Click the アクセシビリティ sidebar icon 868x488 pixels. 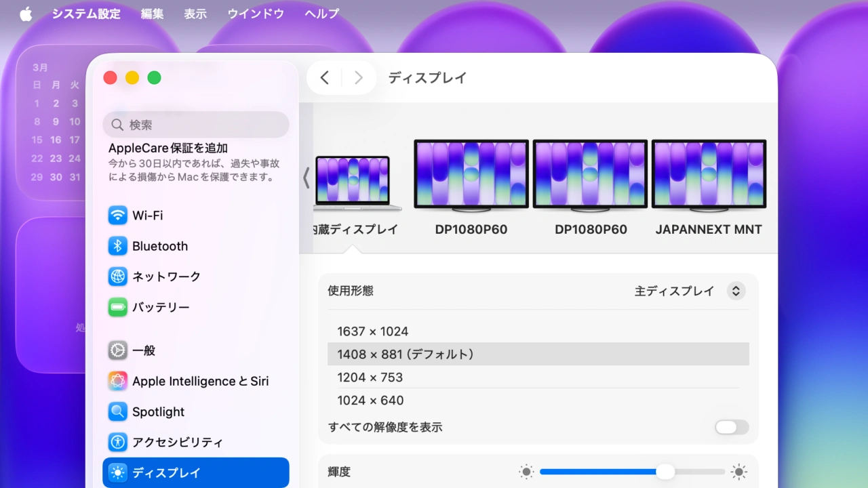pos(117,442)
